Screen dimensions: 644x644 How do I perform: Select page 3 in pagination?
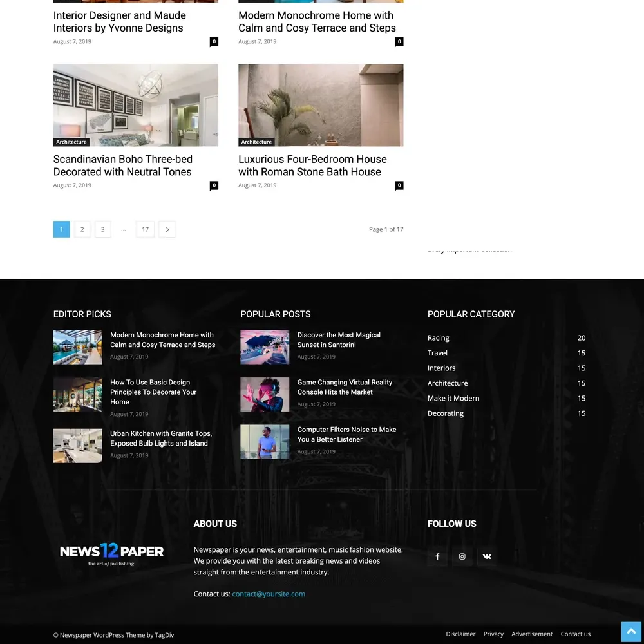tap(102, 229)
